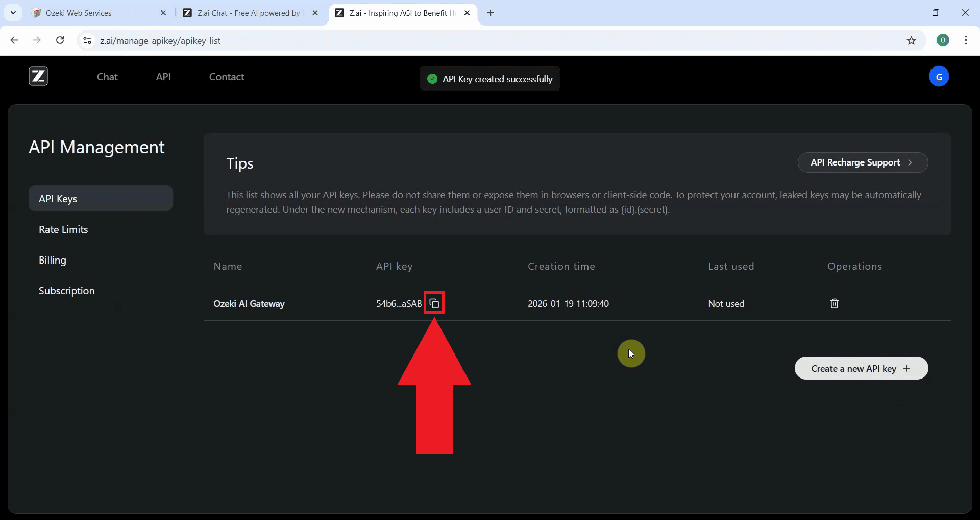The height and width of the screenshot is (520, 980).
Task: Reload the current page
Action: pyautogui.click(x=60, y=40)
